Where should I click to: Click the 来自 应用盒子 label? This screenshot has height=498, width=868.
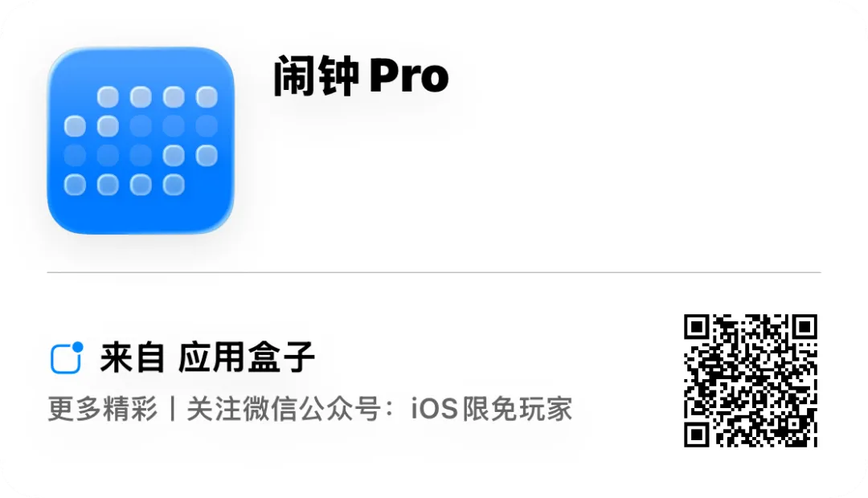207,357
